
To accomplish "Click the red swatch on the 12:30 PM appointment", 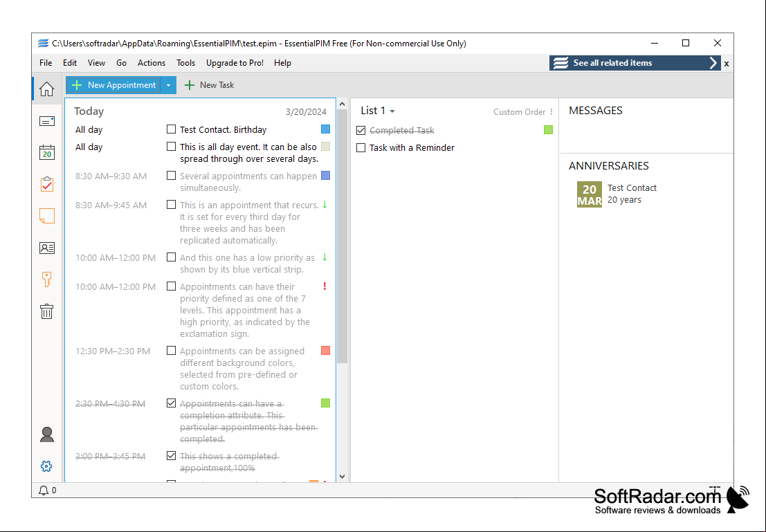I will pyautogui.click(x=325, y=350).
